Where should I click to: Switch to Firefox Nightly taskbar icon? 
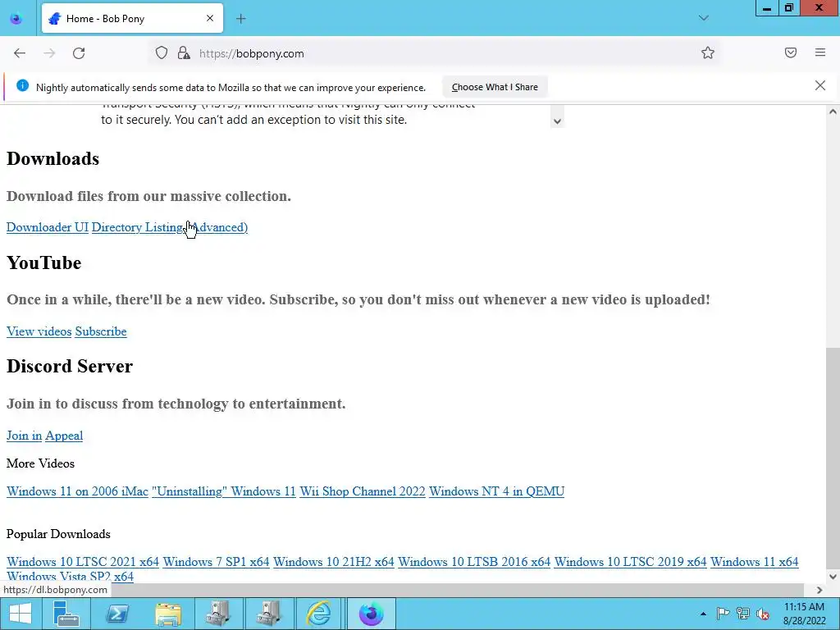372,614
